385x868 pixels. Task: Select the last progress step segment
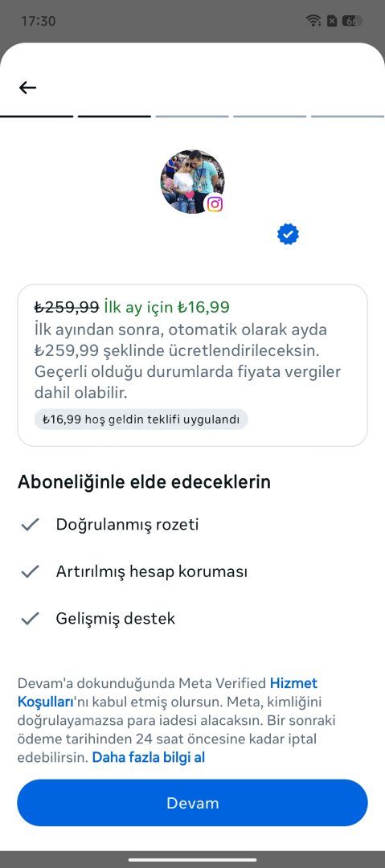[348, 117]
